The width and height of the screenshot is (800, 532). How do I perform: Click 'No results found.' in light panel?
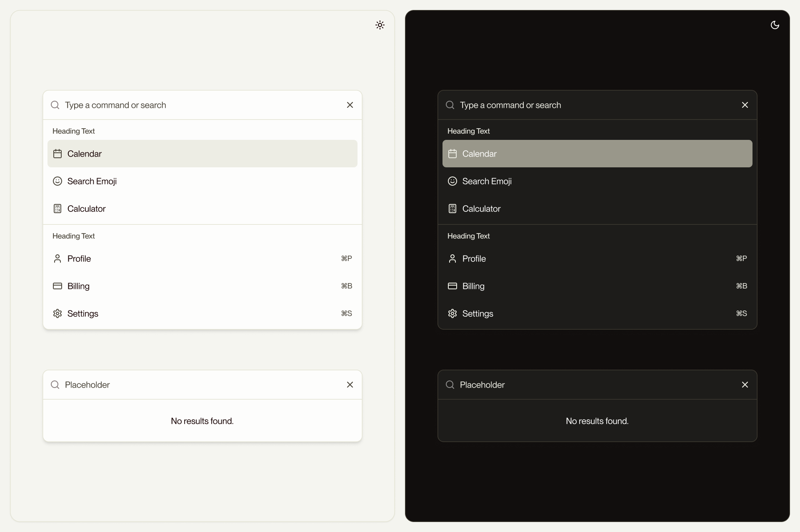(202, 421)
